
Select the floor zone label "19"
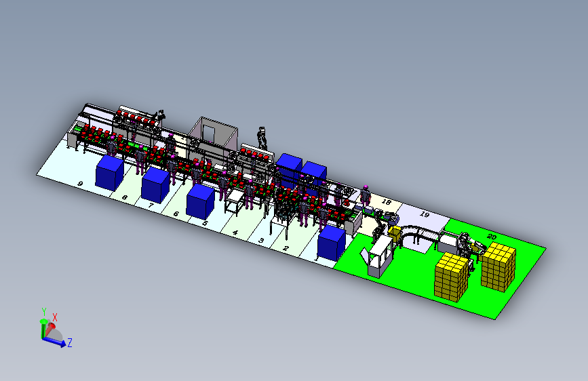[x=425, y=214]
